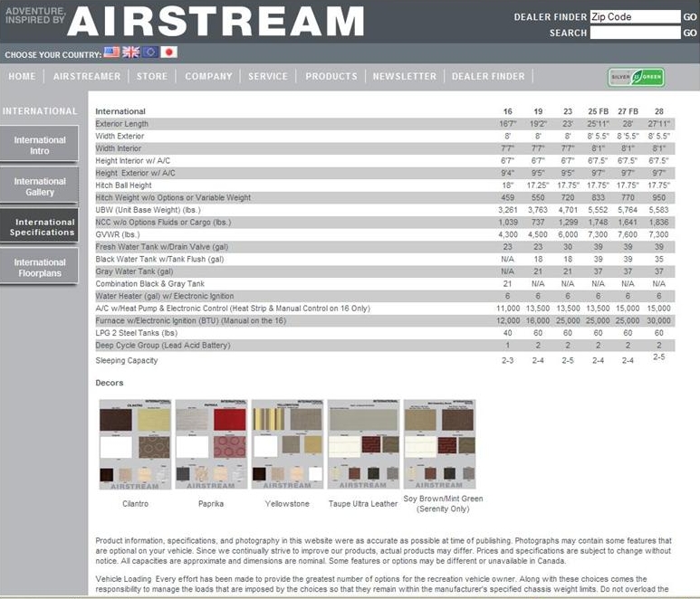This screenshot has height=599, width=700.
Task: Select the United States flag icon
Action: 111,52
